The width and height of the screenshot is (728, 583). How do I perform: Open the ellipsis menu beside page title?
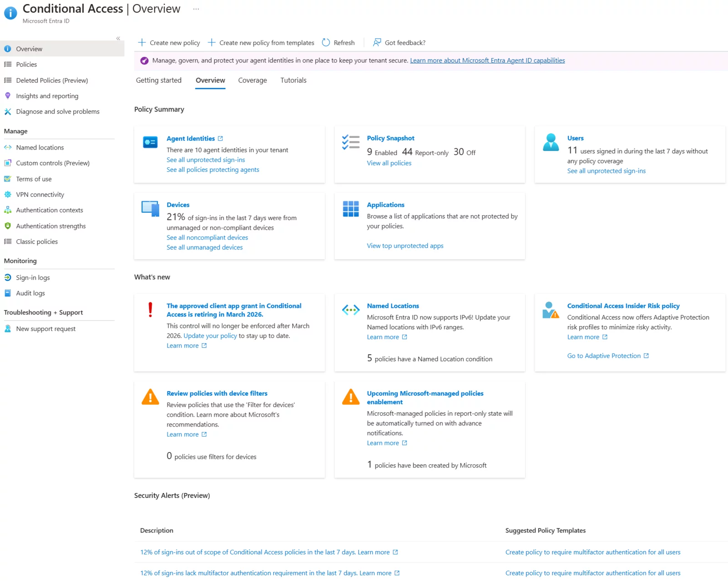click(x=196, y=9)
